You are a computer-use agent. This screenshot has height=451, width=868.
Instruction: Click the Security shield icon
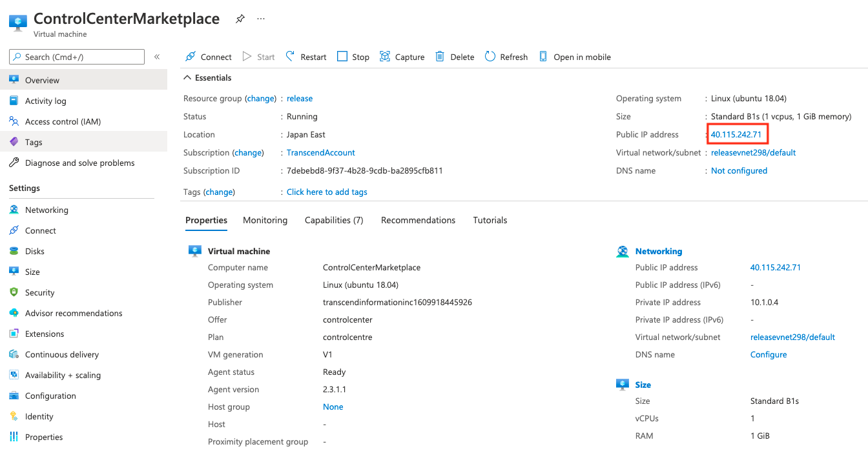click(14, 292)
